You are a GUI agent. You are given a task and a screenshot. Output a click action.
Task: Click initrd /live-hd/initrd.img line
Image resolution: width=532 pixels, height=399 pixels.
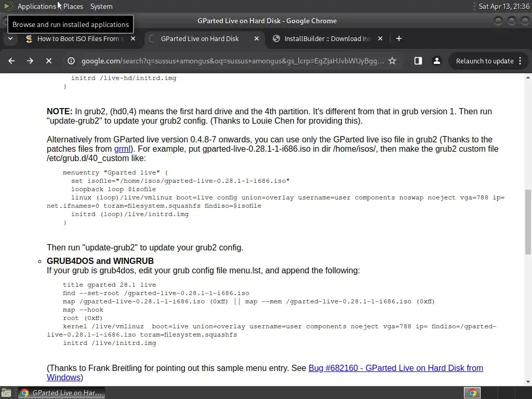[124, 78]
